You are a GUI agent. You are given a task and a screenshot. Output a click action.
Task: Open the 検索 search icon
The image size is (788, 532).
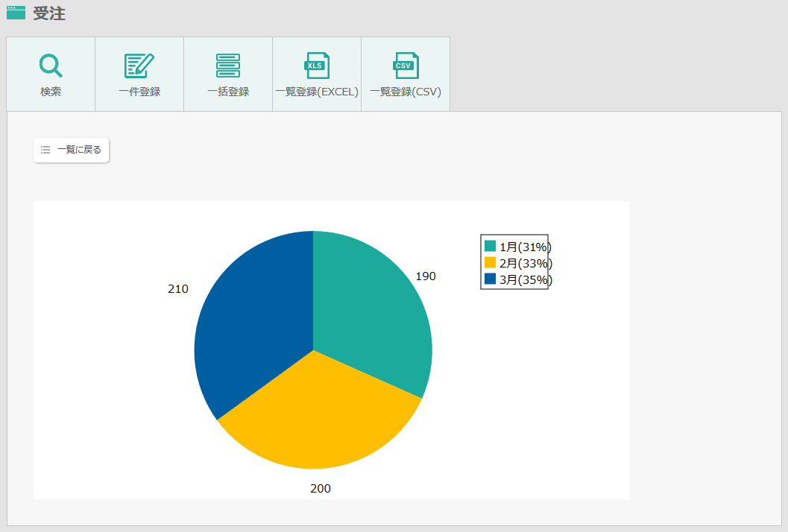[51, 66]
